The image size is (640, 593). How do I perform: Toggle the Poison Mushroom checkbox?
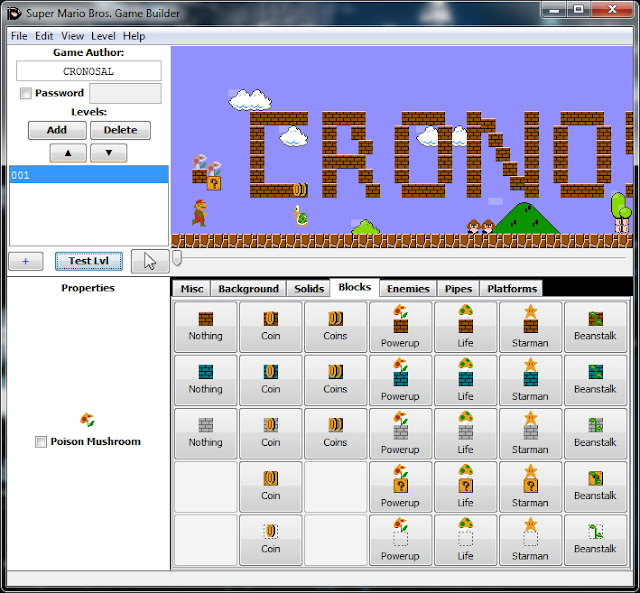pyautogui.click(x=41, y=442)
